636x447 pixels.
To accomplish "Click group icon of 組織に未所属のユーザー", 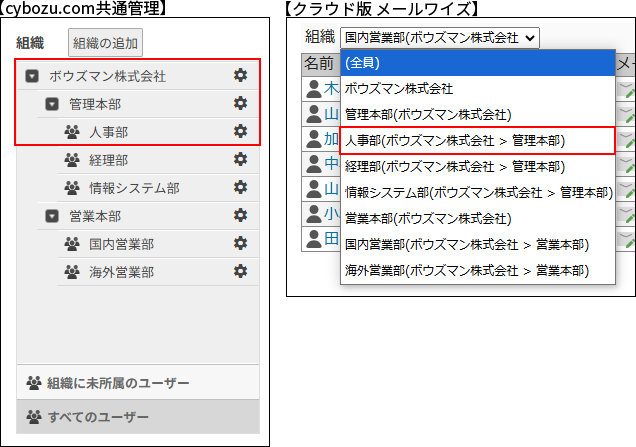I will (34, 383).
